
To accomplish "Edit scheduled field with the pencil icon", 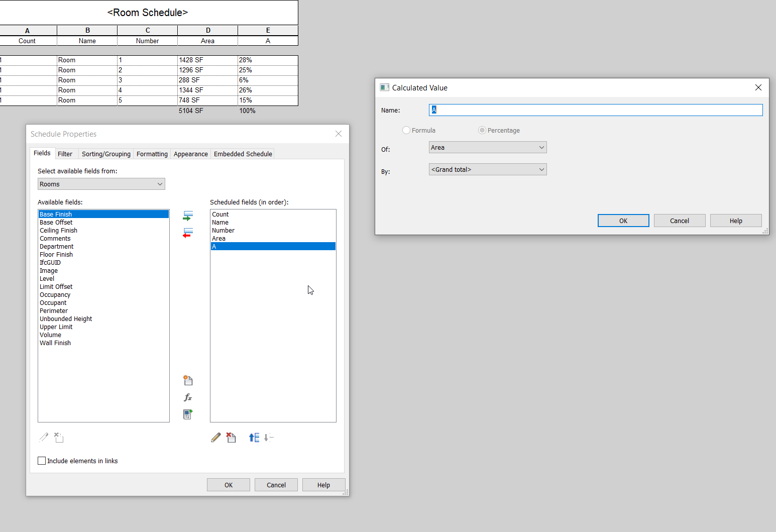I will pos(215,437).
